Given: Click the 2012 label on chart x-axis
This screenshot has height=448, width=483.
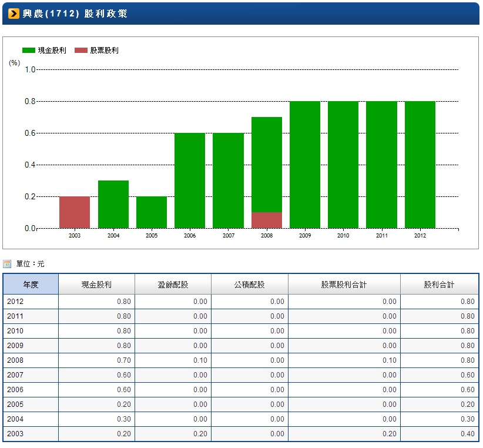Looking at the screenshot, I should pyautogui.click(x=420, y=235).
